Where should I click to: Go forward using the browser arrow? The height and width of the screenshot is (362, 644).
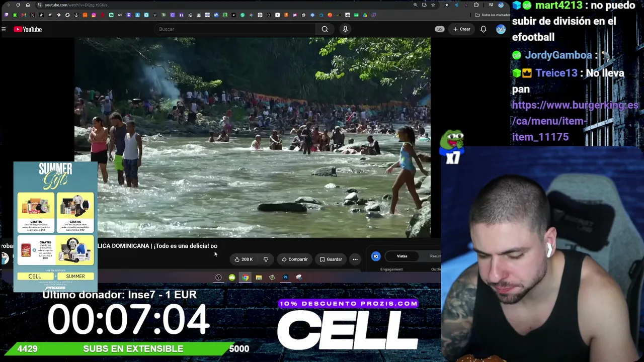click(8, 5)
